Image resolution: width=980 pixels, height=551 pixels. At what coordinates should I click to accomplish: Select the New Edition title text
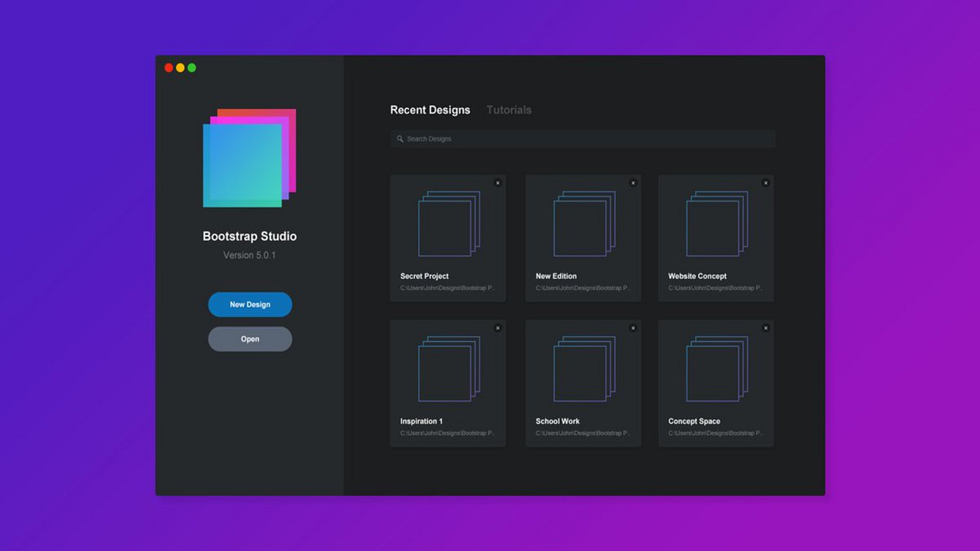click(x=556, y=276)
